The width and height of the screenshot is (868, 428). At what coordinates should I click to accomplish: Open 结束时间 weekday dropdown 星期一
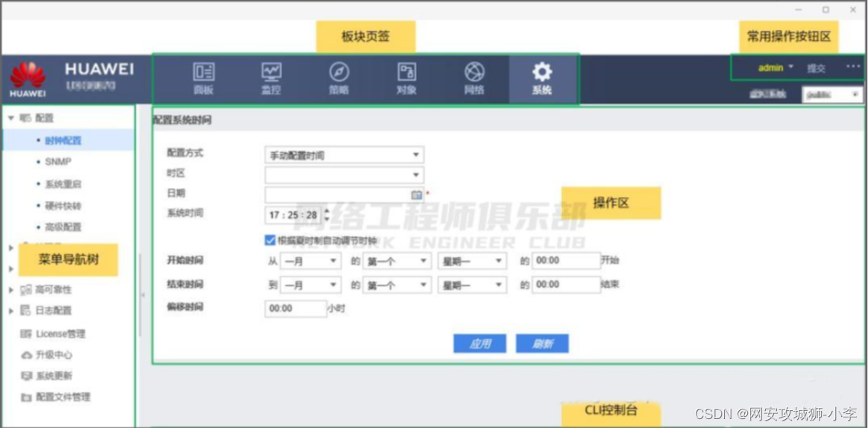[472, 285]
